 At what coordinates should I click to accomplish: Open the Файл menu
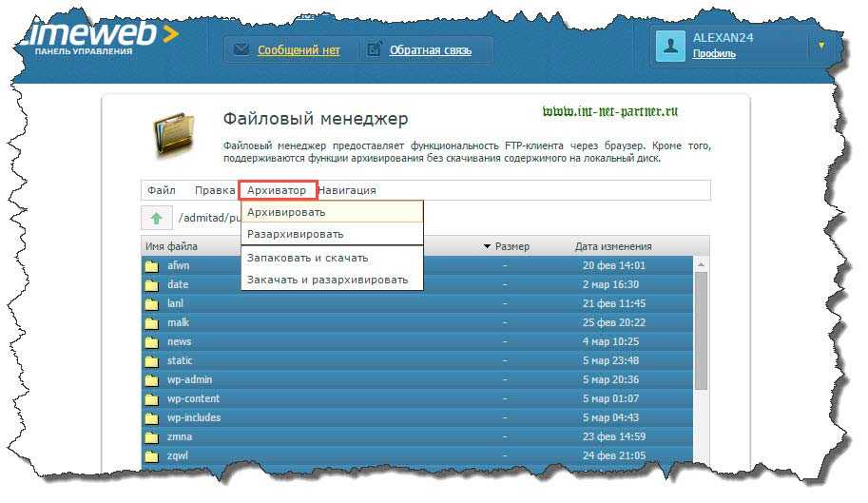tap(162, 190)
